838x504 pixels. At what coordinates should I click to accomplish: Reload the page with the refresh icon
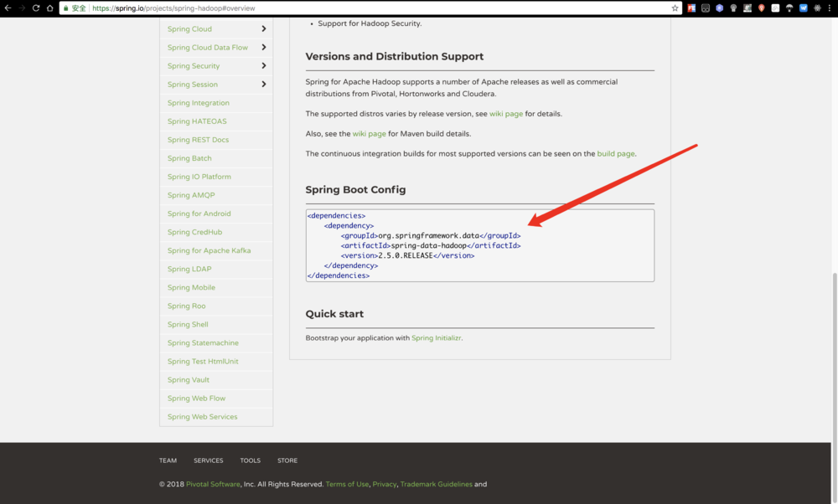pyautogui.click(x=36, y=8)
